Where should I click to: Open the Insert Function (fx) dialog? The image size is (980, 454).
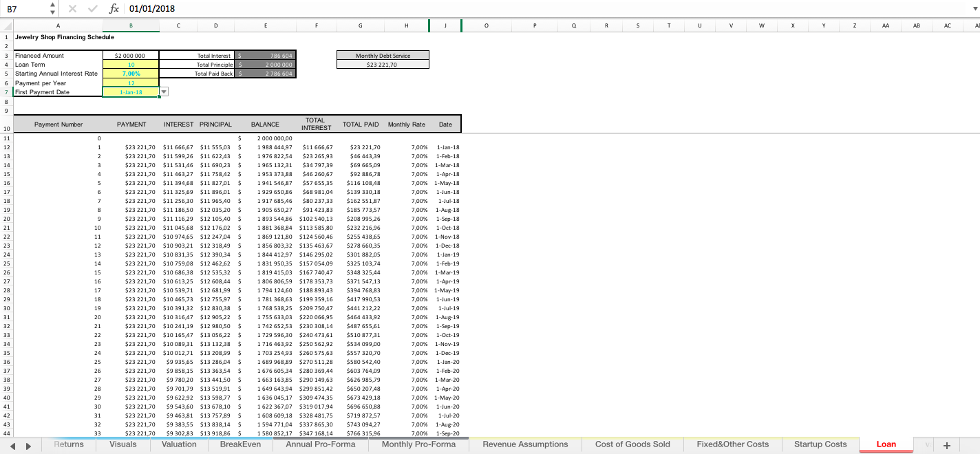click(x=114, y=9)
